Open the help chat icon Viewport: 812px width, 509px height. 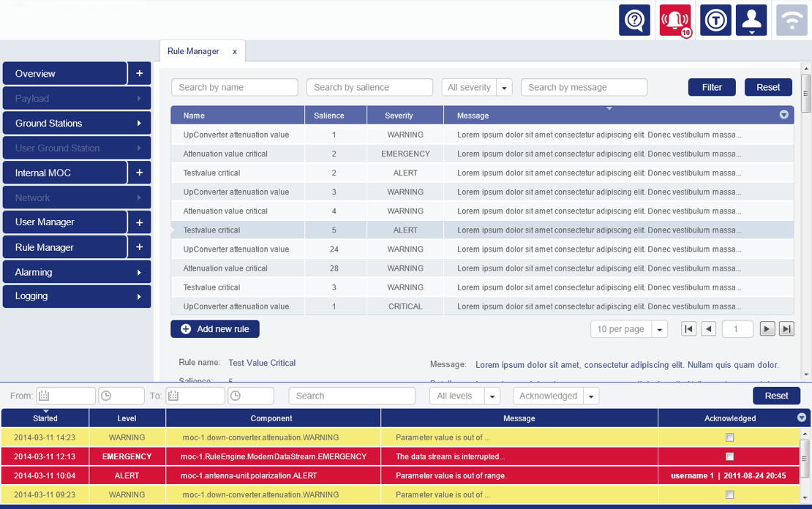pos(634,20)
